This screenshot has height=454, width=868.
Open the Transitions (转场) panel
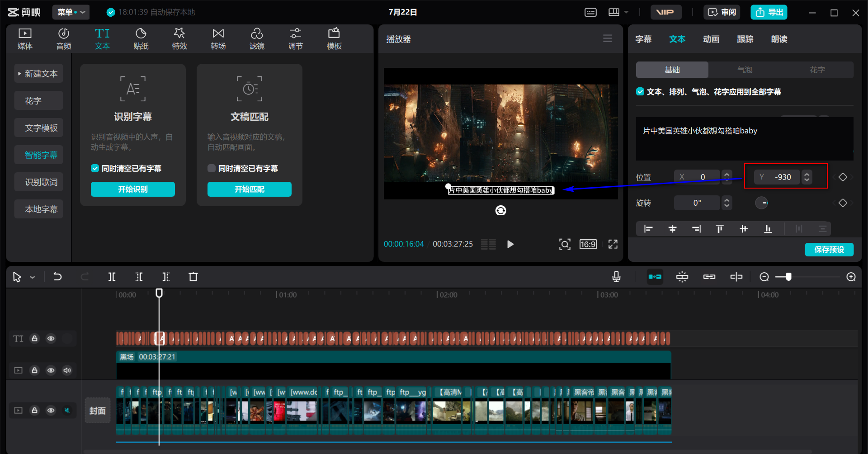tap(218, 39)
